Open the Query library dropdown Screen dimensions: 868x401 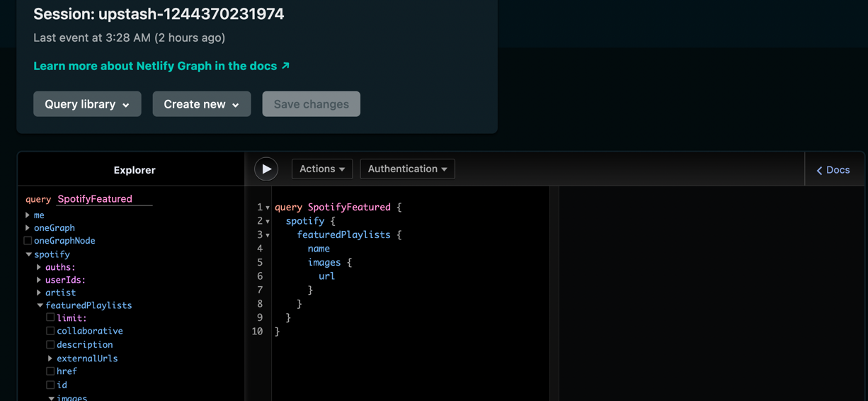click(x=87, y=104)
